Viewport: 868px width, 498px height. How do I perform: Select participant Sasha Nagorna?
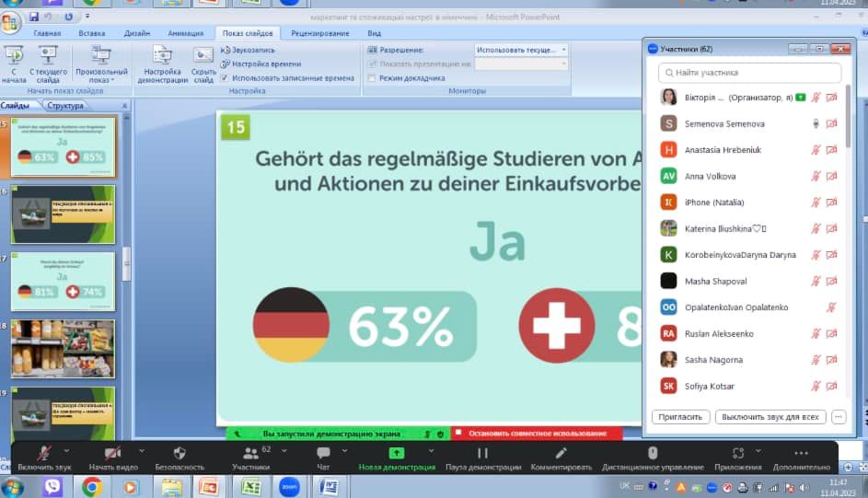tap(748, 360)
